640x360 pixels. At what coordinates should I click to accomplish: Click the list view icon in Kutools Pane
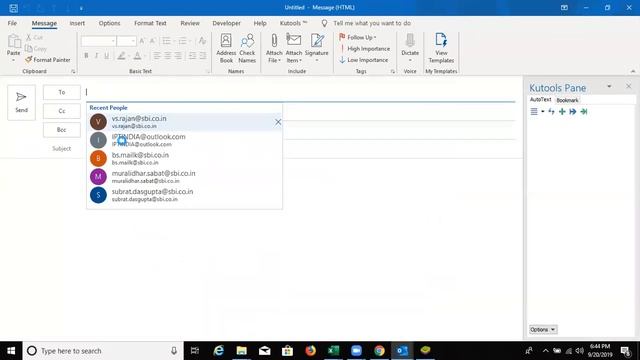click(534, 111)
